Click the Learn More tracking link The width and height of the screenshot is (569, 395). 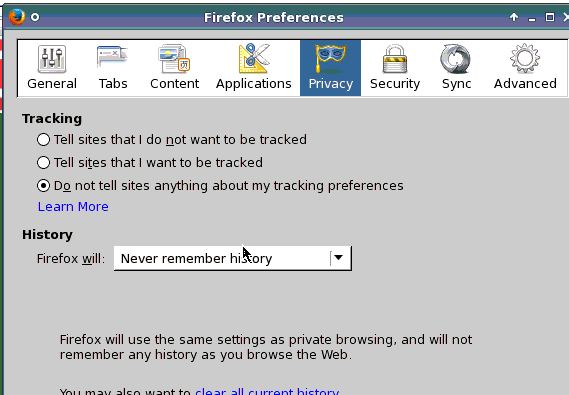(x=73, y=206)
